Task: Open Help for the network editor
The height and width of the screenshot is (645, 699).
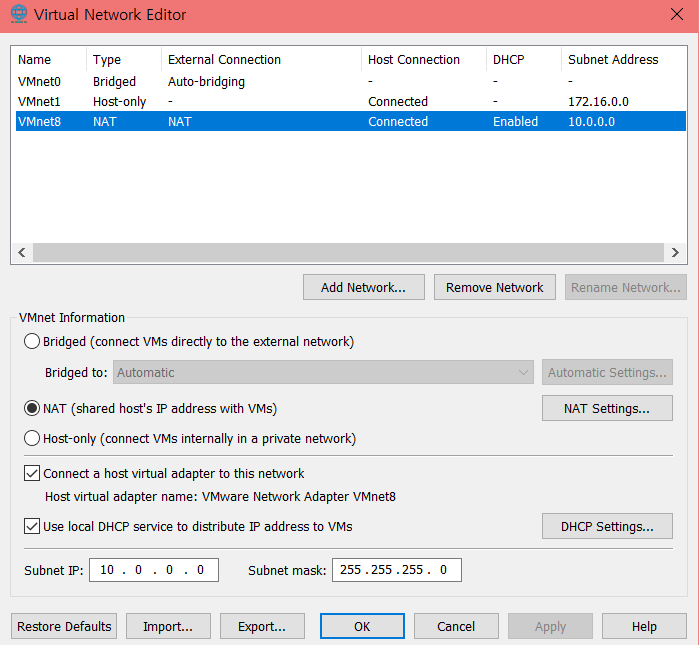Action: 644,626
